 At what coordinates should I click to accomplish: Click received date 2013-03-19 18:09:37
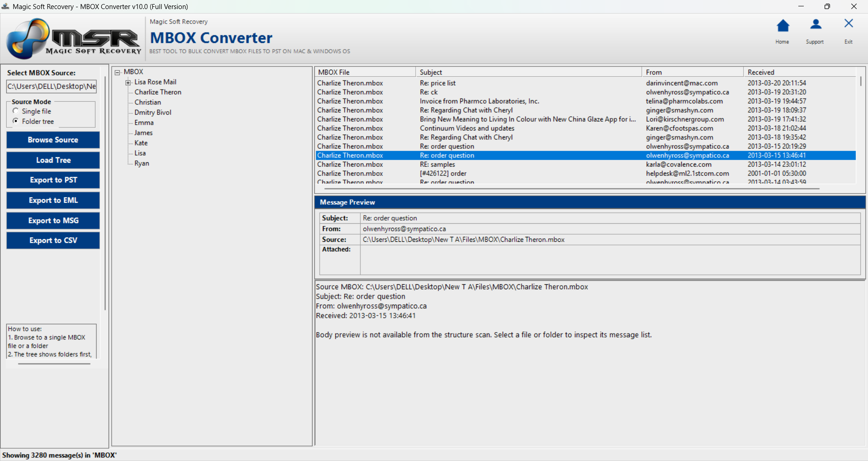click(777, 110)
